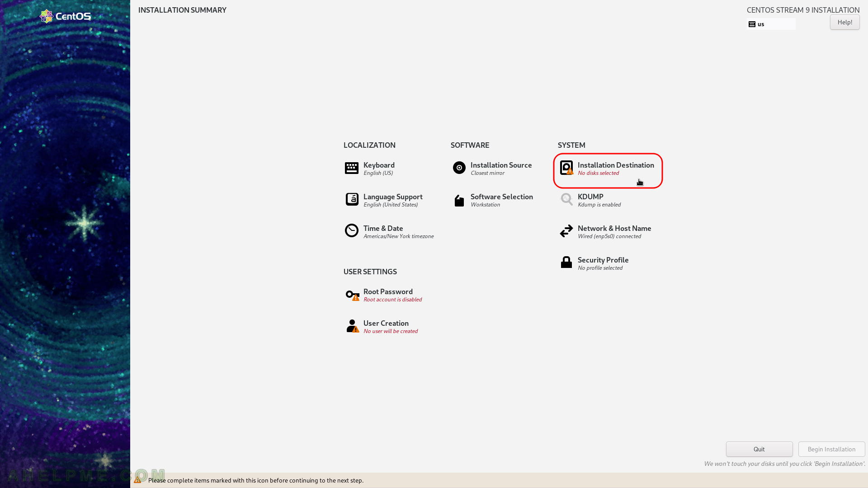Click the Time & Date clock icon
The height and width of the screenshot is (488, 868).
351,231
